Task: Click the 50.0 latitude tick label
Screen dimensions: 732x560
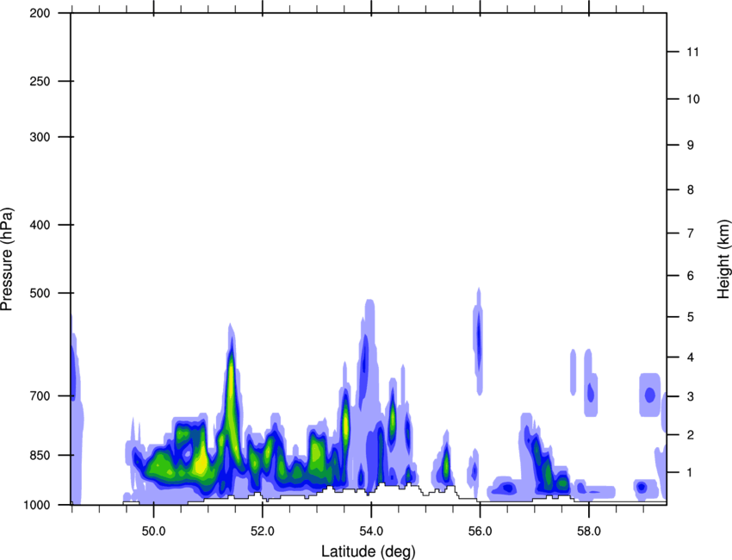Action: point(153,532)
